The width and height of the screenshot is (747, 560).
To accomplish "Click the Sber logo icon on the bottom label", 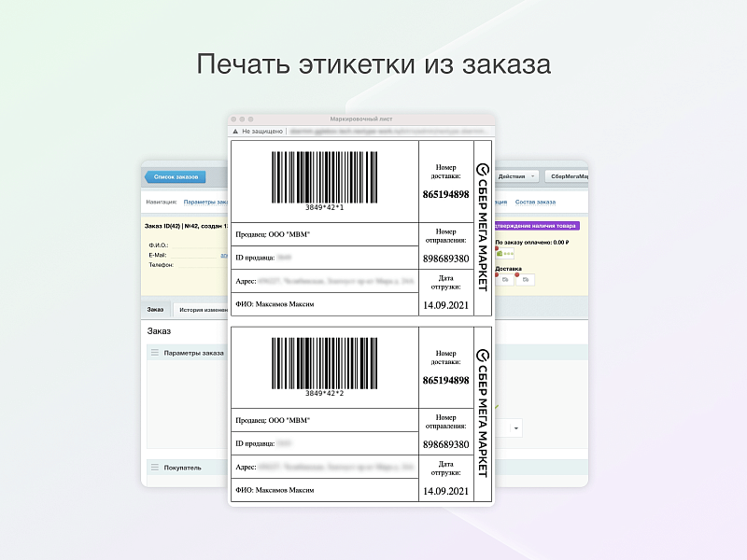I will [483, 356].
